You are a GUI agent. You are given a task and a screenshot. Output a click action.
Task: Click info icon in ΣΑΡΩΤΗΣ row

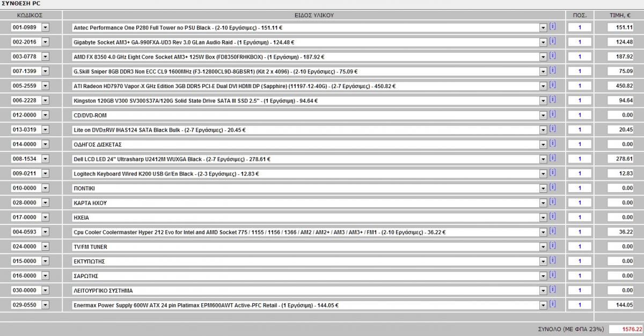coord(552,274)
